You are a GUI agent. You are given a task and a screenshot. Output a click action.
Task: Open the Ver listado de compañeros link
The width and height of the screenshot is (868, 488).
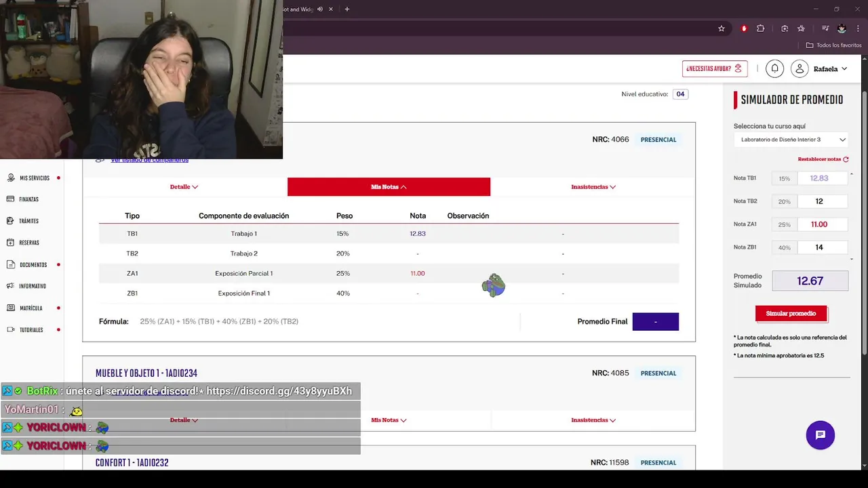[149, 160]
